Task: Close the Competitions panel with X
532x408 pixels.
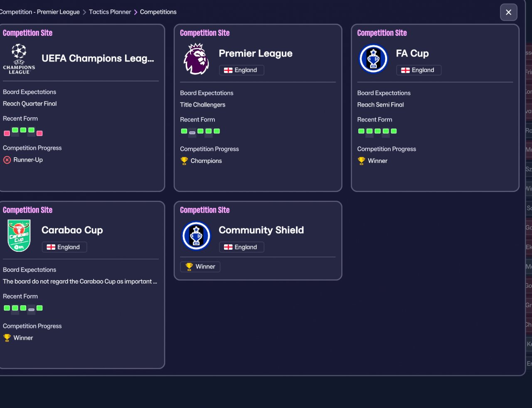Action: (508, 12)
